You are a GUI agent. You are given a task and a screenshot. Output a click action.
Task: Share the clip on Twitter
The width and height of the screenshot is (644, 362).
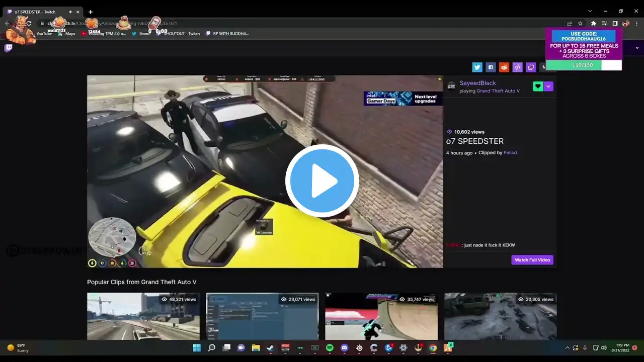click(477, 67)
